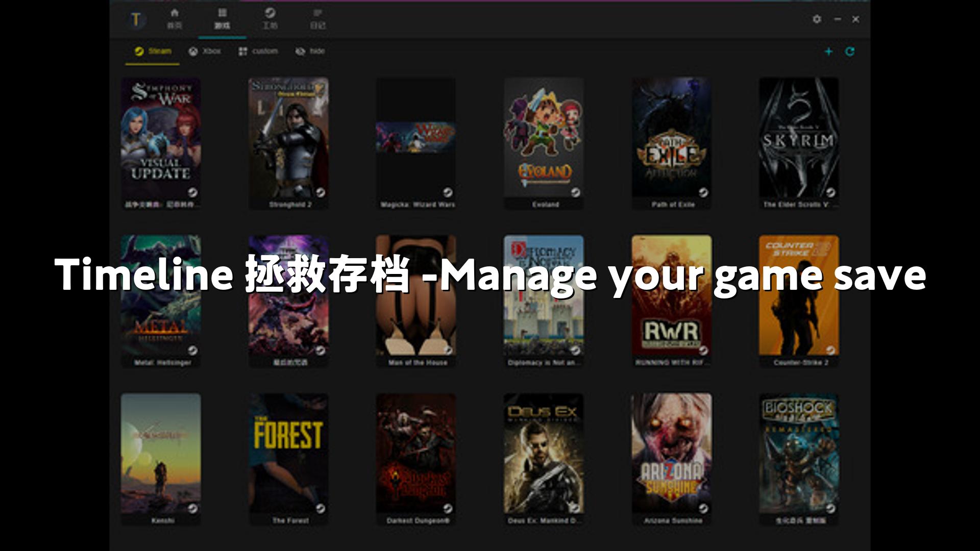The width and height of the screenshot is (980, 551).
Task: Select the Skyrim game cover
Action: pos(799,138)
